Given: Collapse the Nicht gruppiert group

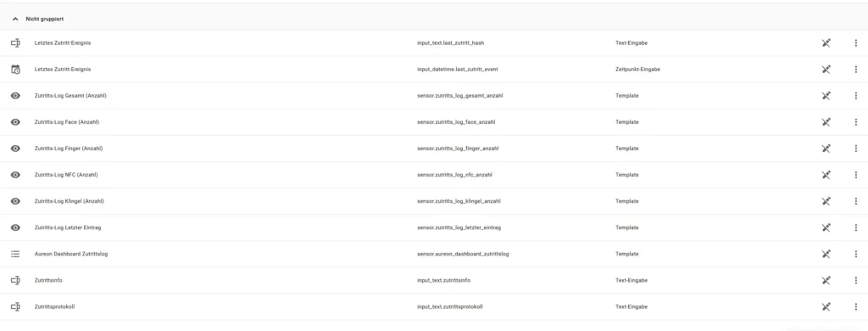Looking at the screenshot, I should coord(15,19).
